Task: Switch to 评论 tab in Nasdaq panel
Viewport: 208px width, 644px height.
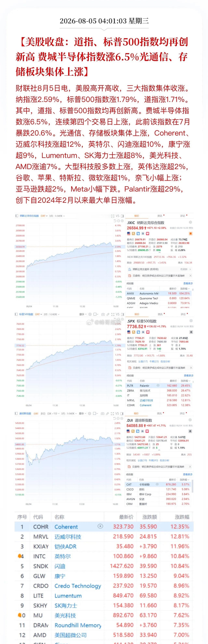Action: pyautogui.click(x=183, y=216)
